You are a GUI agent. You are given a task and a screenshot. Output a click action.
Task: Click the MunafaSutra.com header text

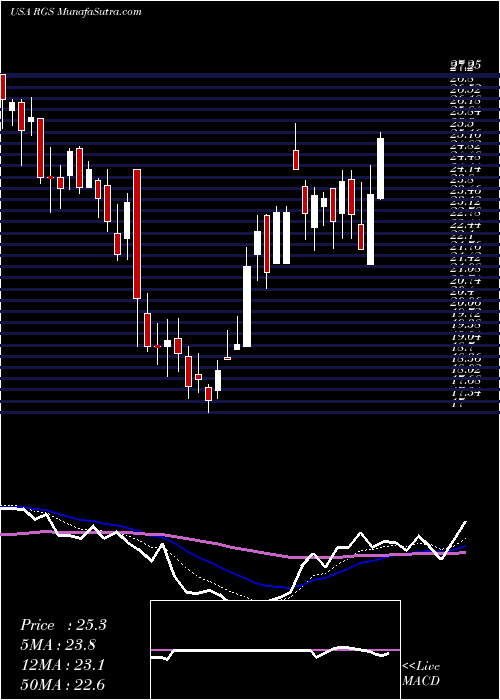coord(100,12)
